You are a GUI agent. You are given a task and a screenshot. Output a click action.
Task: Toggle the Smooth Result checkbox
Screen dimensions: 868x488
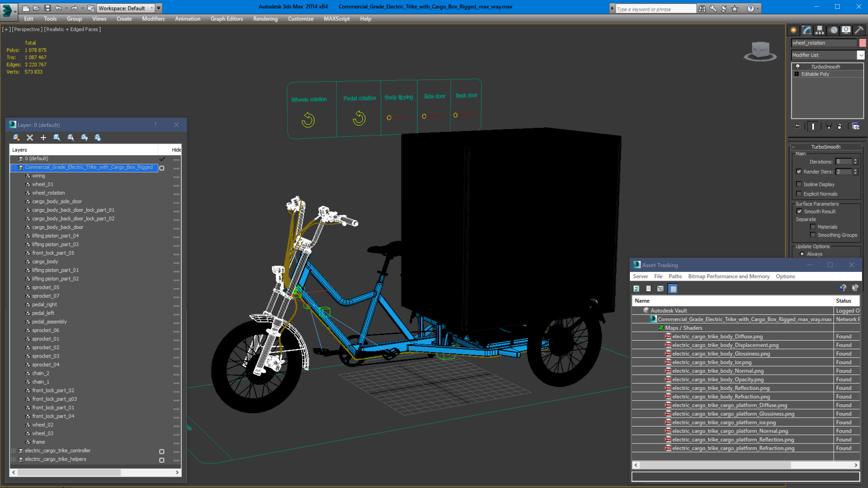[x=799, y=211]
